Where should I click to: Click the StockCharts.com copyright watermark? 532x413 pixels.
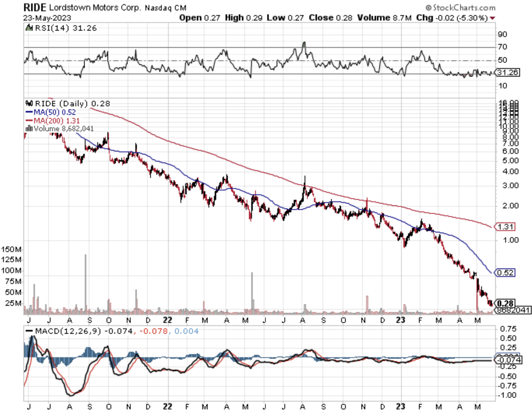pyautogui.click(x=460, y=8)
